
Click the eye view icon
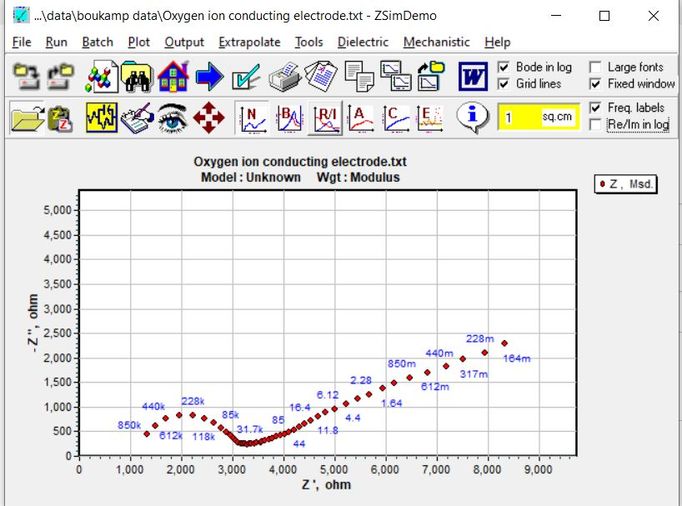click(x=172, y=118)
